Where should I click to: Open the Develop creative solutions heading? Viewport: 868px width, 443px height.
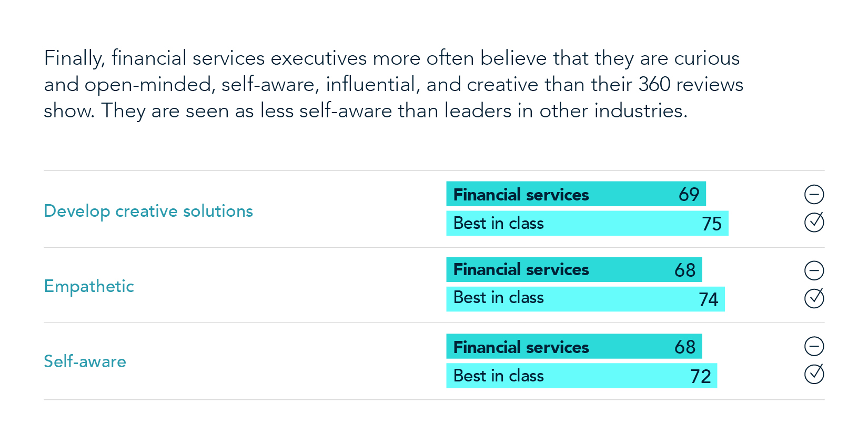[x=148, y=211]
